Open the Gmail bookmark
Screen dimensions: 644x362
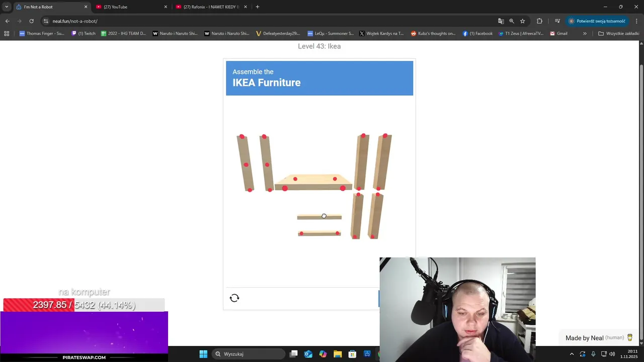pyautogui.click(x=559, y=34)
